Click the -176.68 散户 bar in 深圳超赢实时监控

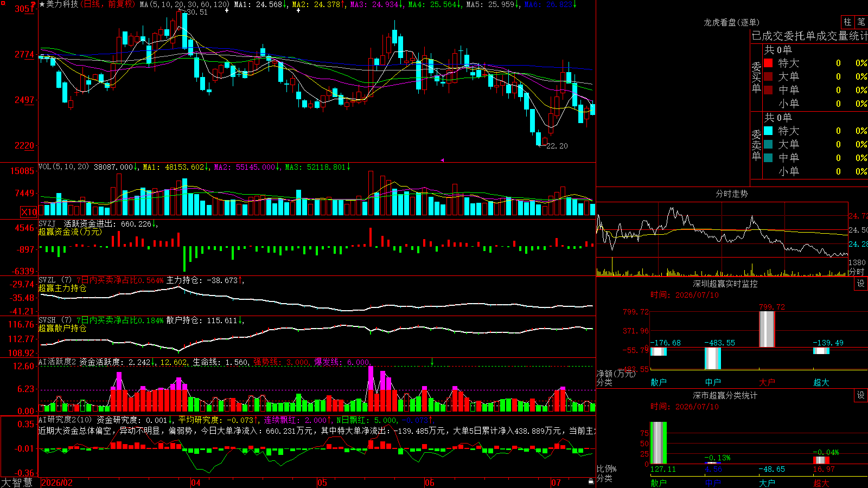[x=659, y=351]
